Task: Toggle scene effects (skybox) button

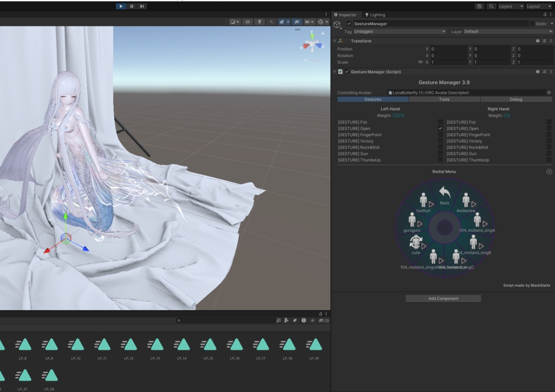Action: click(282, 22)
